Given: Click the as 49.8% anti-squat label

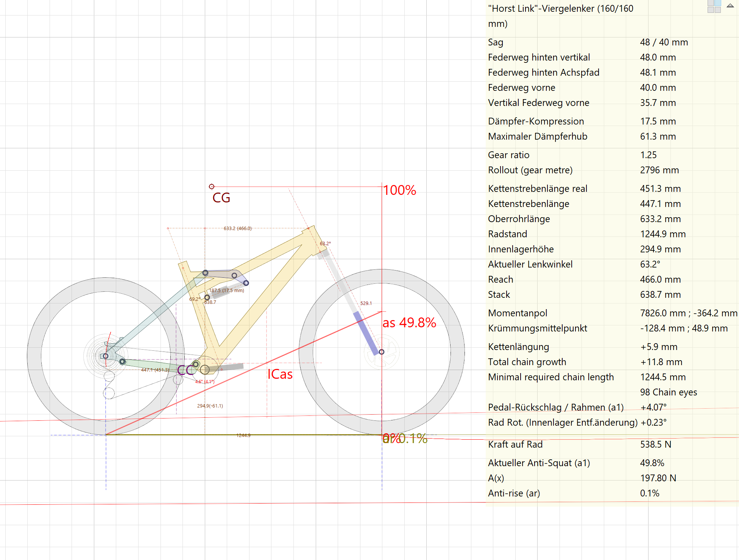Looking at the screenshot, I should [409, 323].
